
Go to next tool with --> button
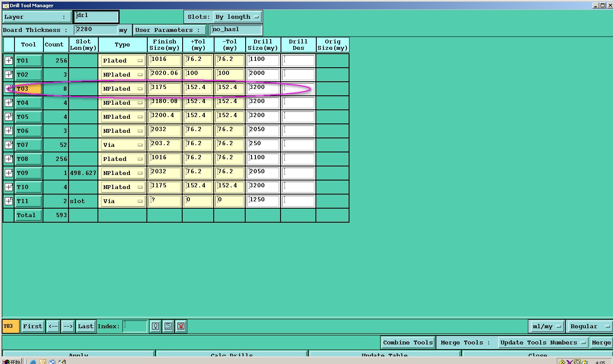[68, 326]
